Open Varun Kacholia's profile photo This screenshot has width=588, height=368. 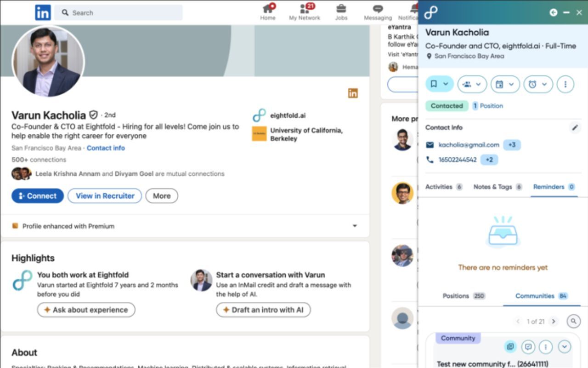pyautogui.click(x=48, y=62)
